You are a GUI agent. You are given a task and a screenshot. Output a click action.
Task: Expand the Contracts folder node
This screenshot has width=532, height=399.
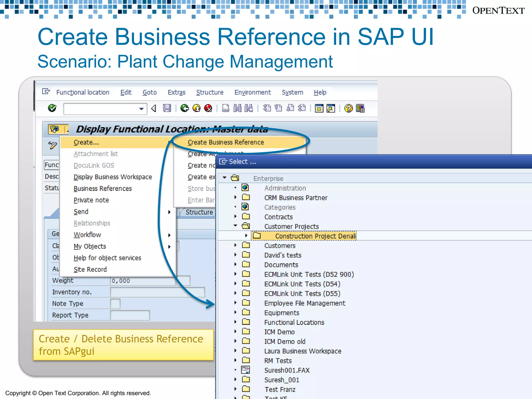236,216
